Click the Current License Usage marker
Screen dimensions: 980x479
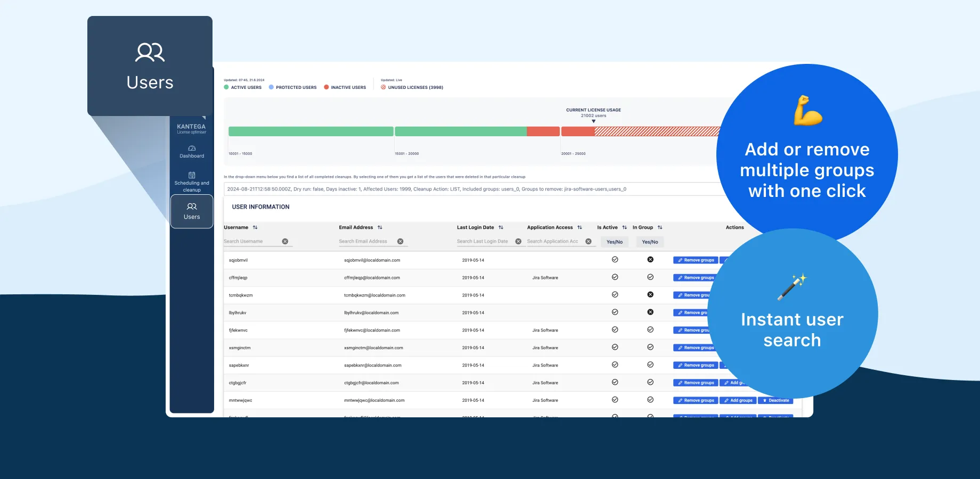click(x=594, y=121)
